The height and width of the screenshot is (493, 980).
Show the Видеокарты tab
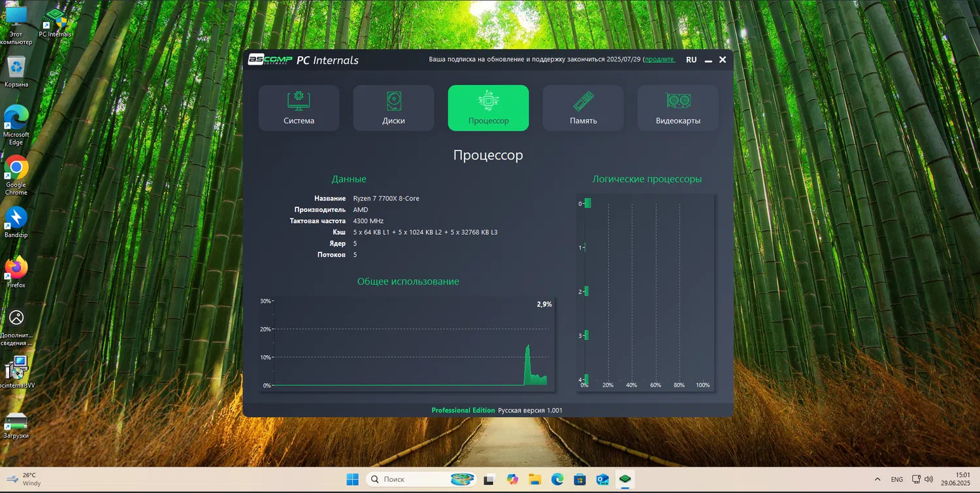pos(678,108)
